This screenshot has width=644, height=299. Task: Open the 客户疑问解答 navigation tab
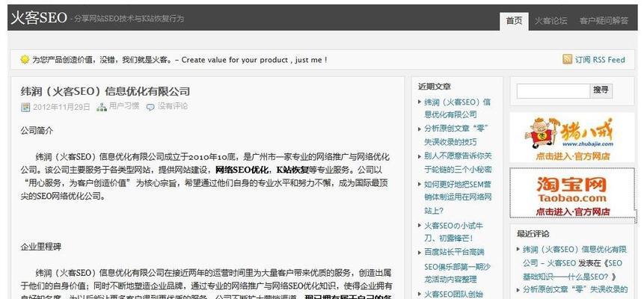(604, 21)
